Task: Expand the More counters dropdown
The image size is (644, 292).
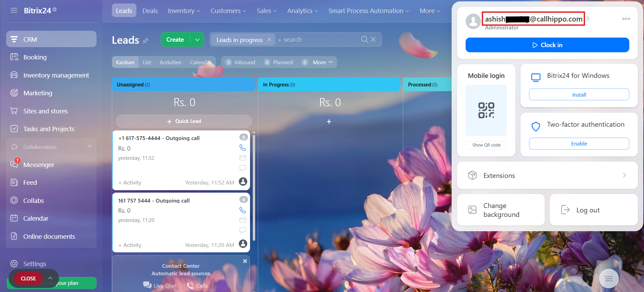Action: tap(323, 62)
